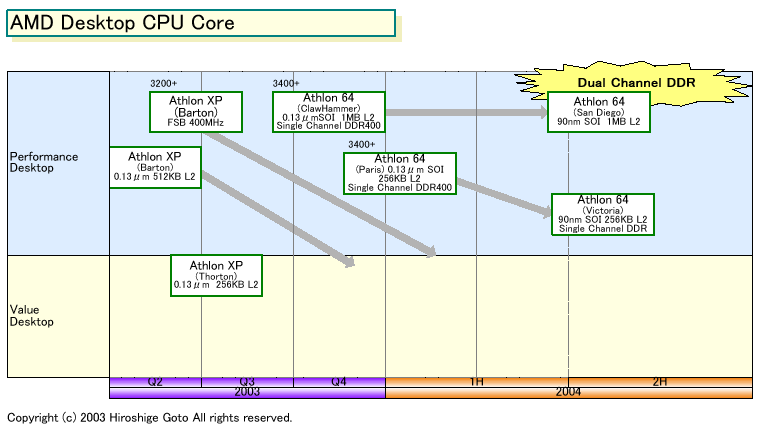
Task: Select the Q4 timeline segment
Action: click(x=339, y=382)
